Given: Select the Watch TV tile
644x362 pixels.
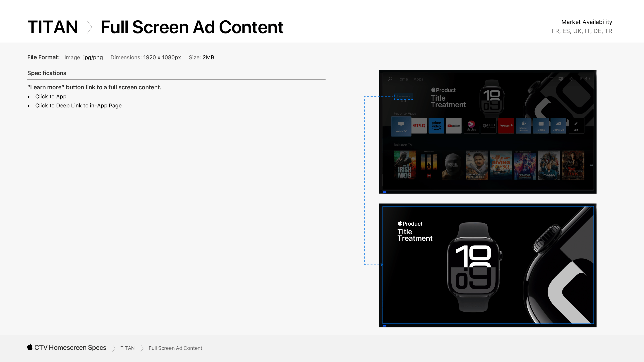Looking at the screenshot, I should [401, 127].
